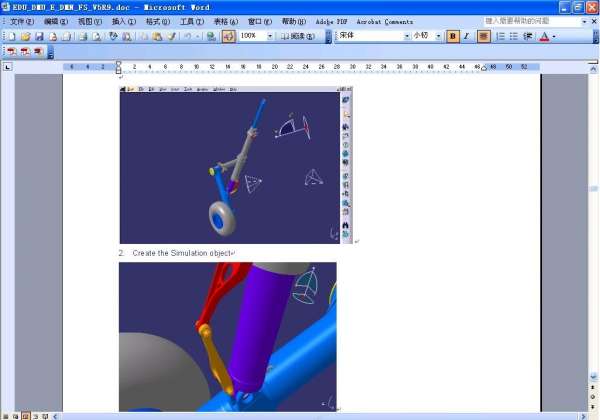The image size is (600, 420).
Task: Open the font color dropdown arrow
Action: (554, 36)
